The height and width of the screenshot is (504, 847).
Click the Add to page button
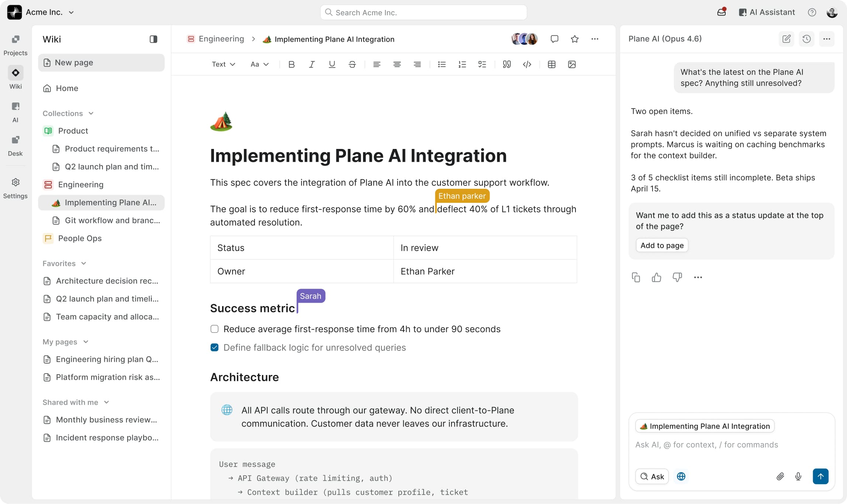[661, 245]
